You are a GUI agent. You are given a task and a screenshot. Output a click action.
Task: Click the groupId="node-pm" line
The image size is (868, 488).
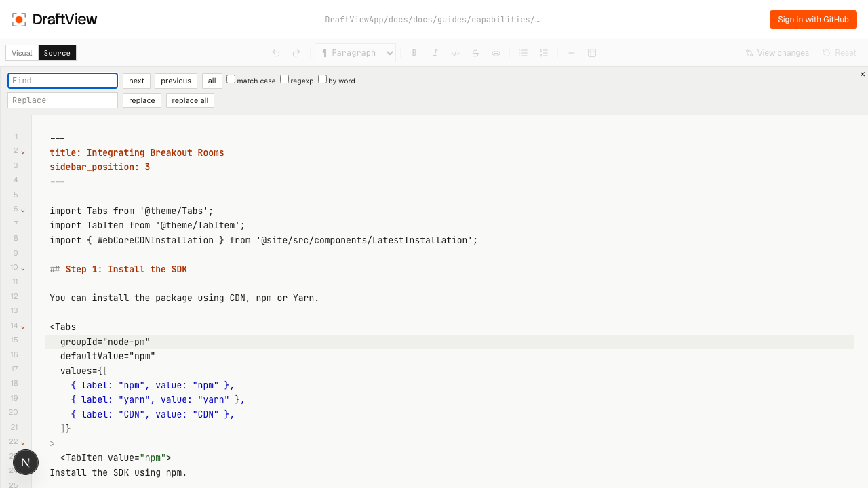point(105,342)
